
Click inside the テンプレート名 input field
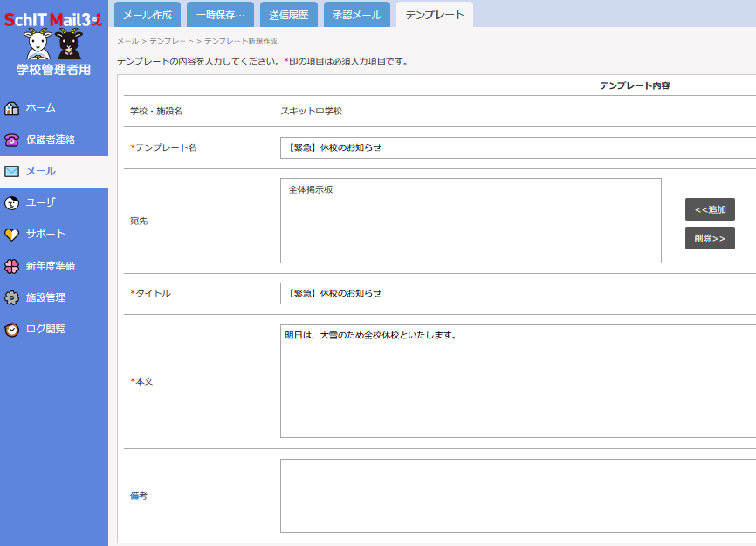517,147
